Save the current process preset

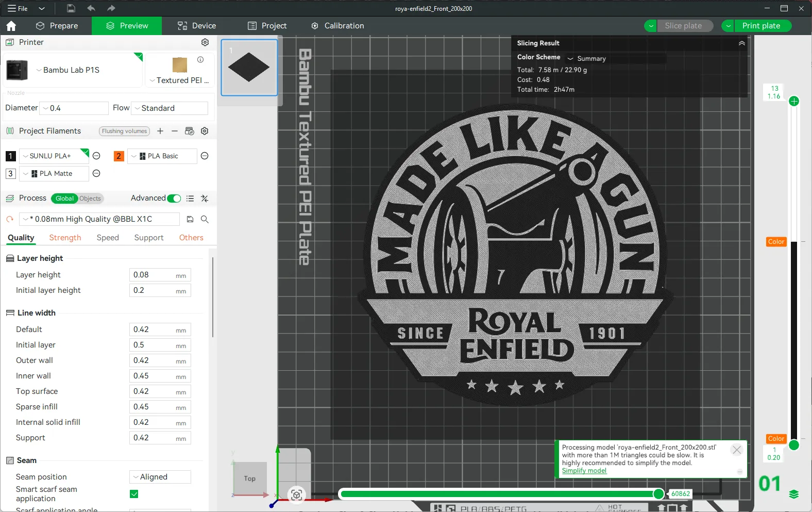pos(190,219)
